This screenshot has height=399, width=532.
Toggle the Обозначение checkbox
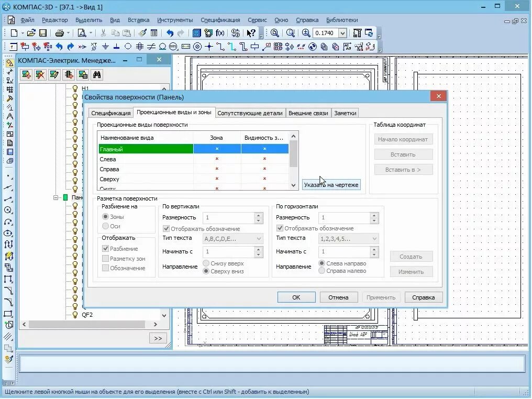[x=106, y=268]
